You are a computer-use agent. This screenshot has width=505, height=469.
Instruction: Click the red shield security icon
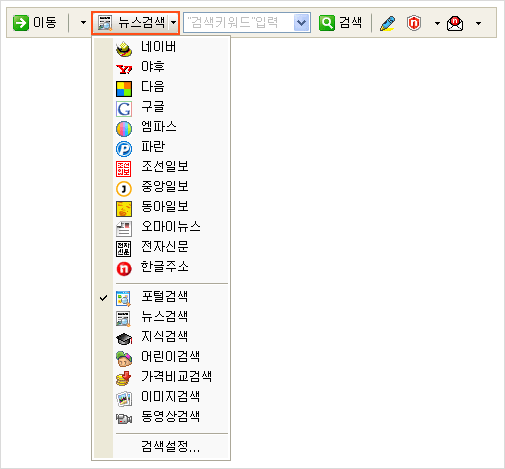414,23
